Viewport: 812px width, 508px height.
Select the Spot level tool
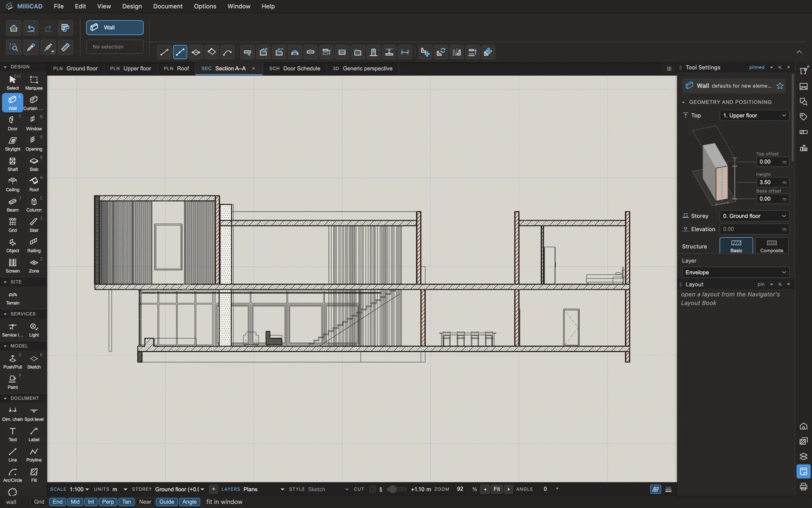pyautogui.click(x=34, y=414)
